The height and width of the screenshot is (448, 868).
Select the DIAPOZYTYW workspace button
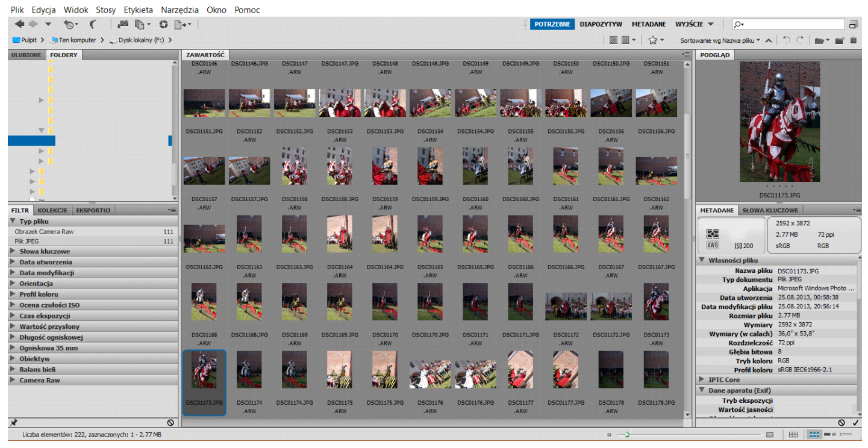(x=601, y=24)
